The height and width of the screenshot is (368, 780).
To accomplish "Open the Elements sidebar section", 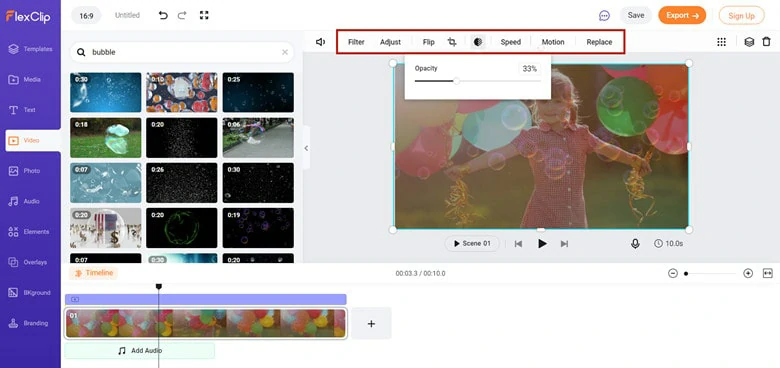I will click(x=30, y=232).
